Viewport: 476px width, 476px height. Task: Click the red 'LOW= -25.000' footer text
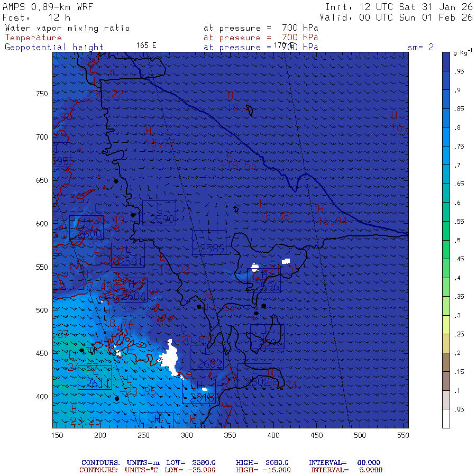(190, 470)
